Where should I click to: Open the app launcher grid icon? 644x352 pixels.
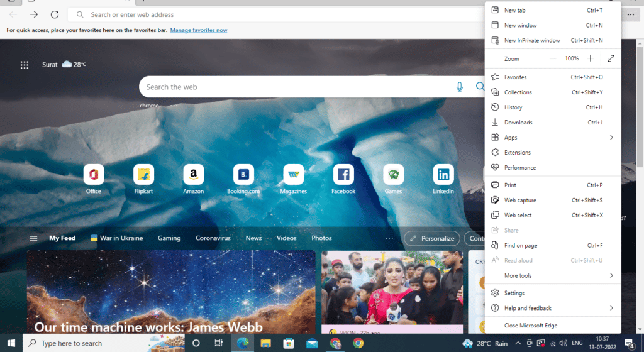pyautogui.click(x=25, y=65)
